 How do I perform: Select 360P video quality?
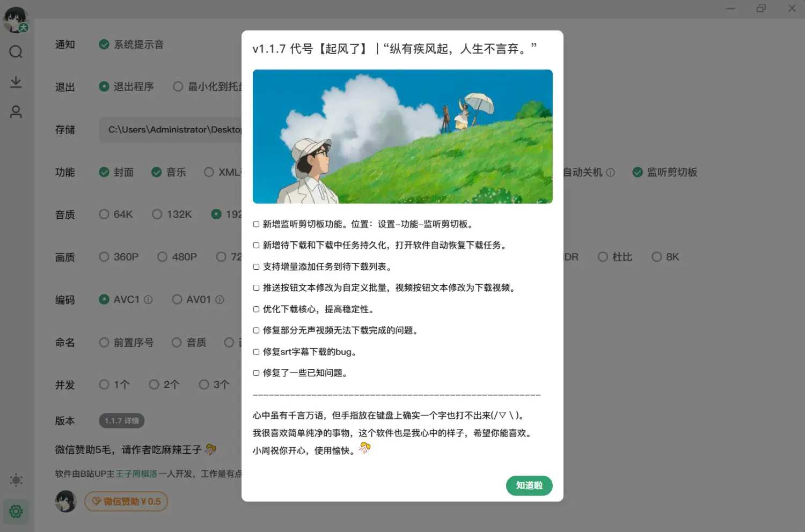coord(119,257)
